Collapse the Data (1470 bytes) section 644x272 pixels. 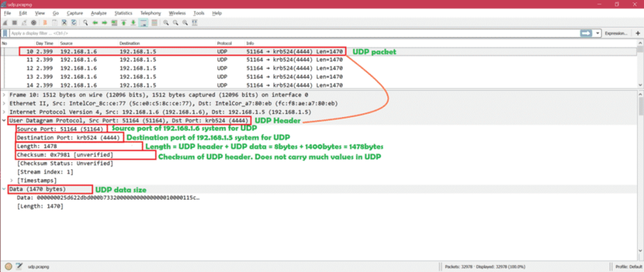pyautogui.click(x=5, y=189)
